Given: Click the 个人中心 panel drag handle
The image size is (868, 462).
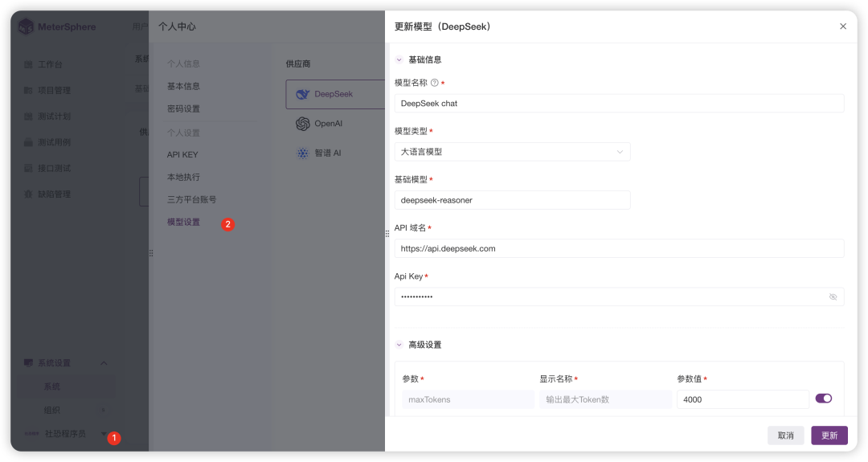Looking at the screenshot, I should [150, 253].
